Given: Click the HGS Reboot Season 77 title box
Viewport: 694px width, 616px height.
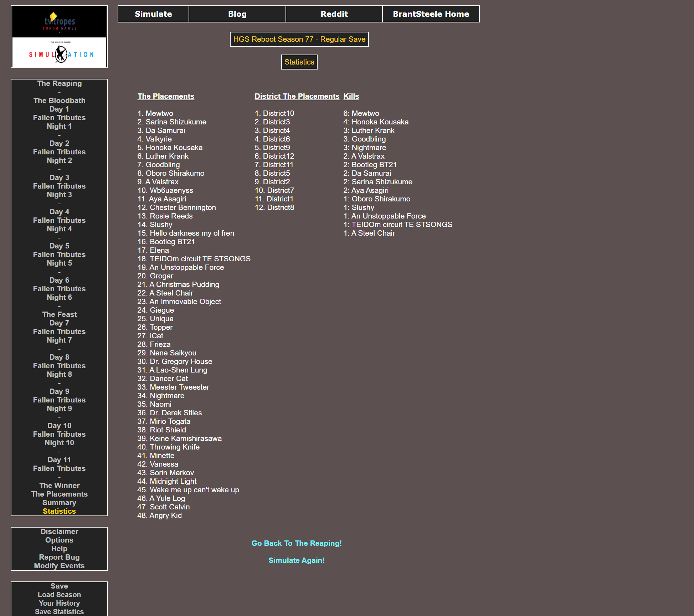Looking at the screenshot, I should point(299,39).
